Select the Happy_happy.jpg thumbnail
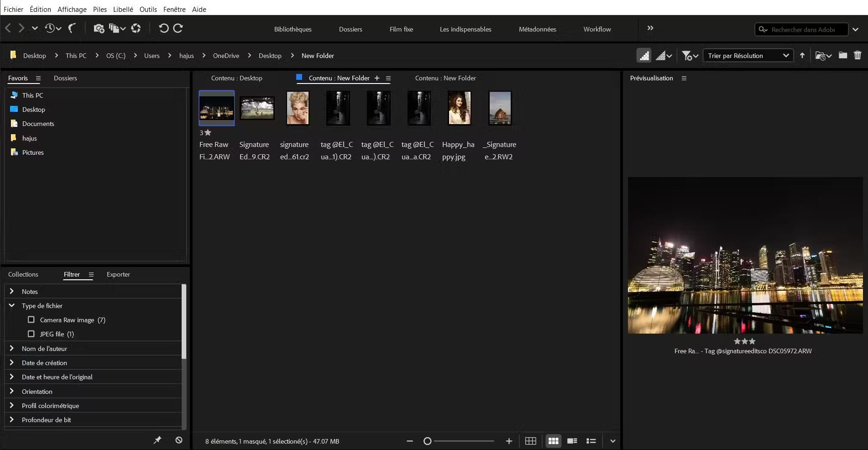868x450 pixels. 459,108
